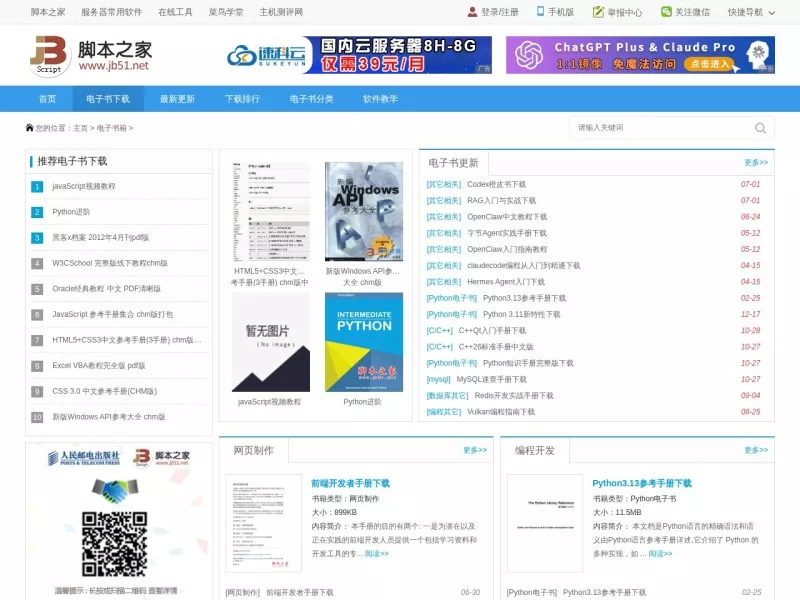Click the HTML5+CSS3 handbook cover thumbnail
The width and height of the screenshot is (800, 600).
(271, 212)
